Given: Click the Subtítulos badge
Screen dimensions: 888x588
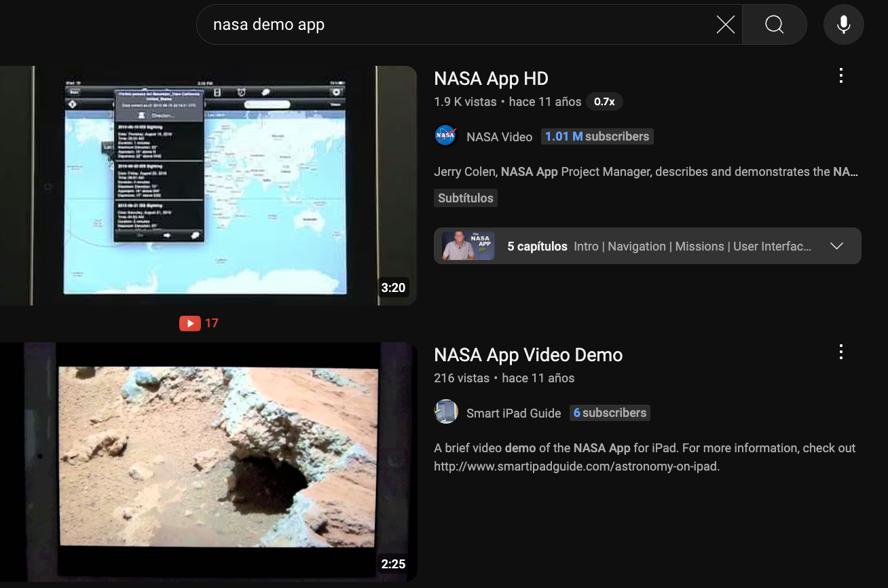Looking at the screenshot, I should pos(465,198).
